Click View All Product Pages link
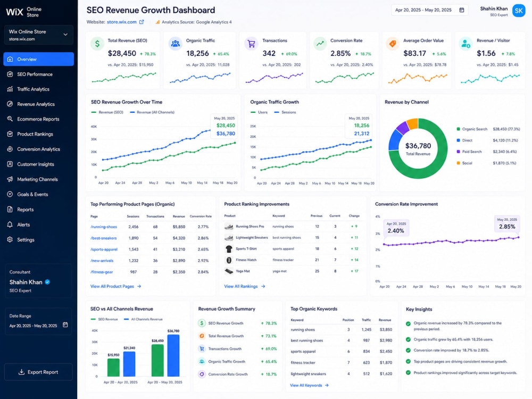Screen dimensions: 532x399 pyautogui.click(x=115, y=286)
